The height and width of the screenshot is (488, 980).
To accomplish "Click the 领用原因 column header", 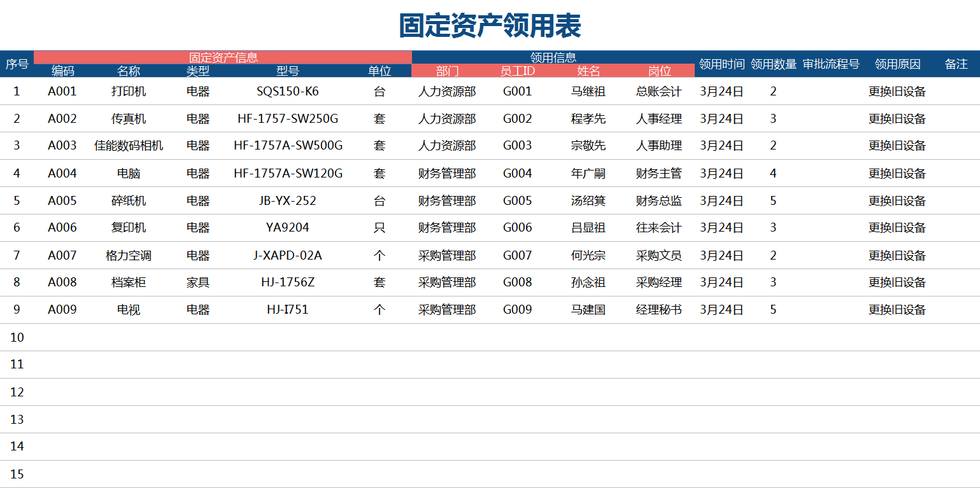I will (897, 64).
